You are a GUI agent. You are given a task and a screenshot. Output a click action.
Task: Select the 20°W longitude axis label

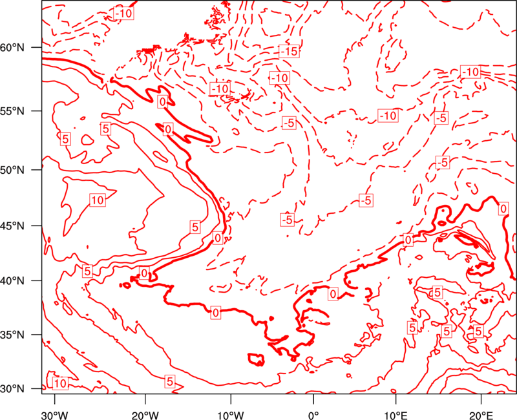click(145, 415)
